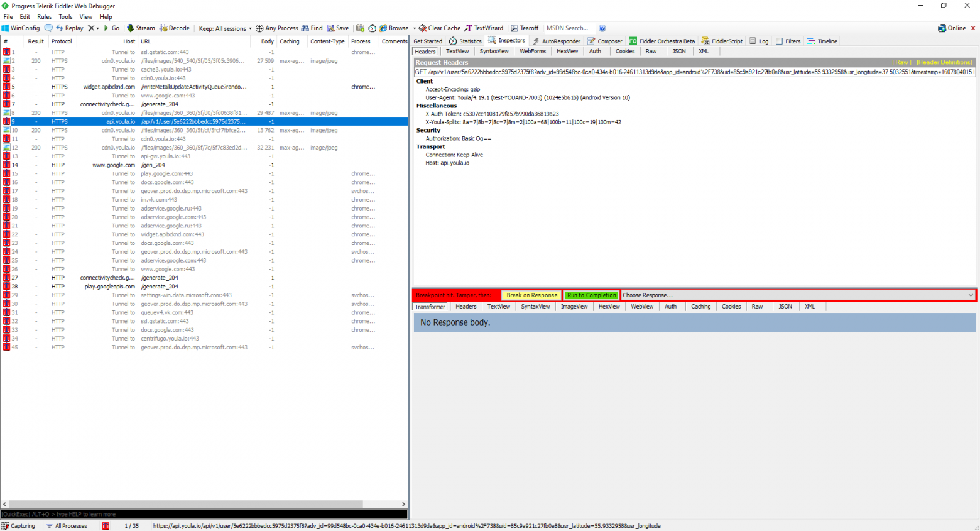Image resolution: width=980 pixels, height=531 pixels.
Task: Select request SyntaxView inspector tab
Action: (494, 52)
